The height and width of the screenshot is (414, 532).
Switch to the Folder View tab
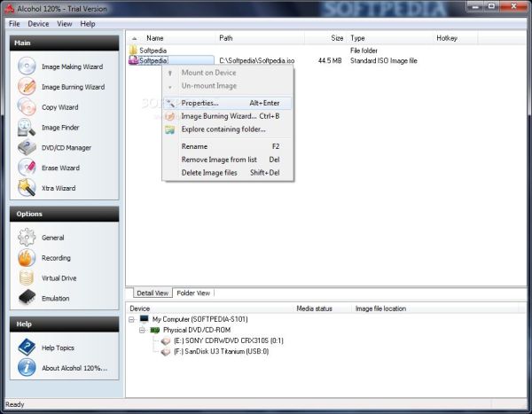click(193, 293)
